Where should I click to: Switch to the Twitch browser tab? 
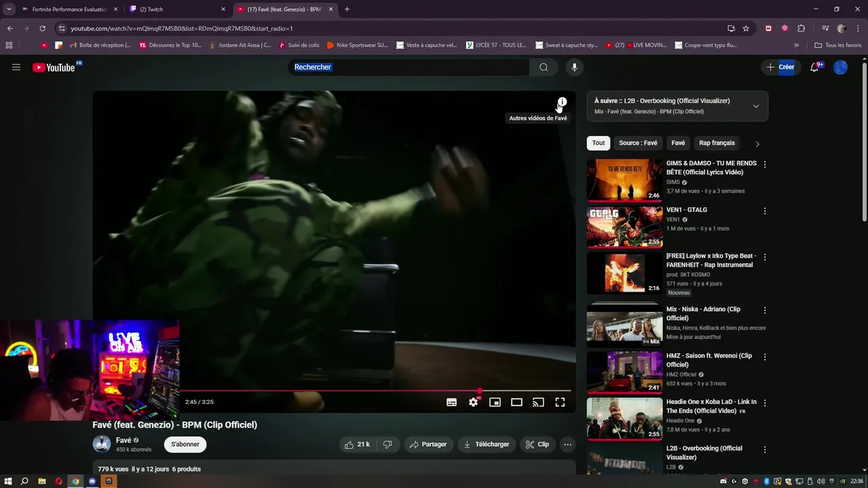(177, 9)
